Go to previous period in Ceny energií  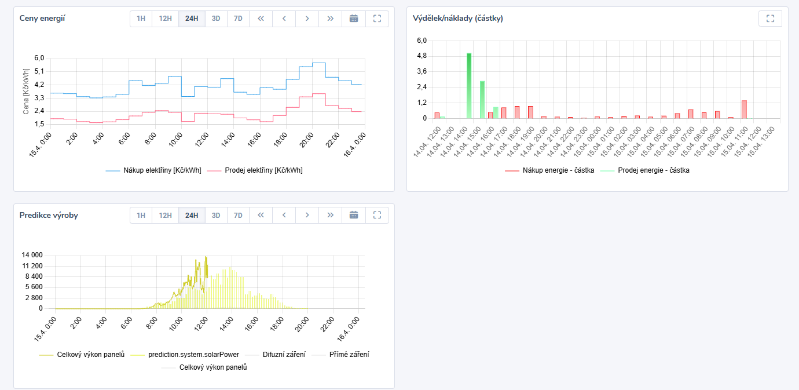click(284, 18)
